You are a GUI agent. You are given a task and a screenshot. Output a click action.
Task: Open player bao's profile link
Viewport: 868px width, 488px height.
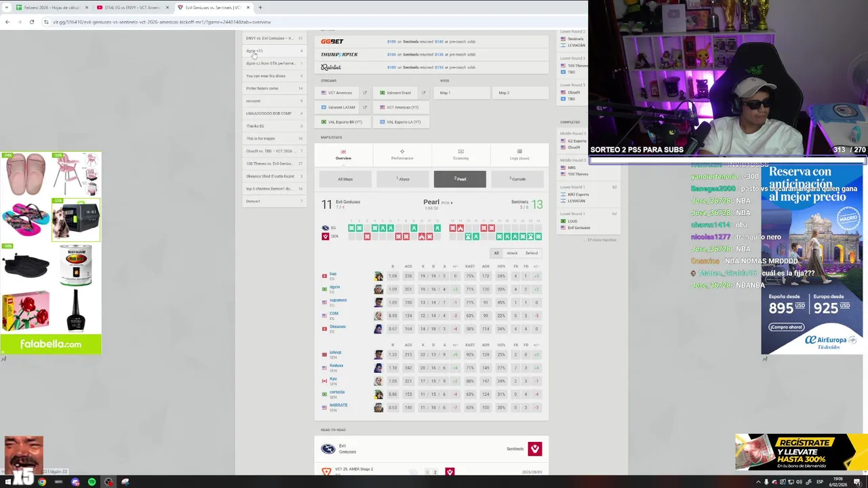[x=333, y=274]
